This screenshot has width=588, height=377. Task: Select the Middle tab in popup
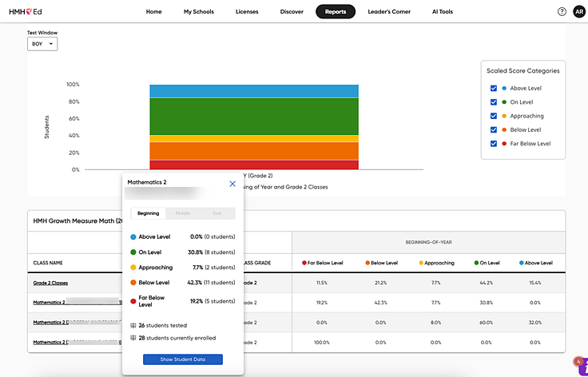click(x=183, y=213)
